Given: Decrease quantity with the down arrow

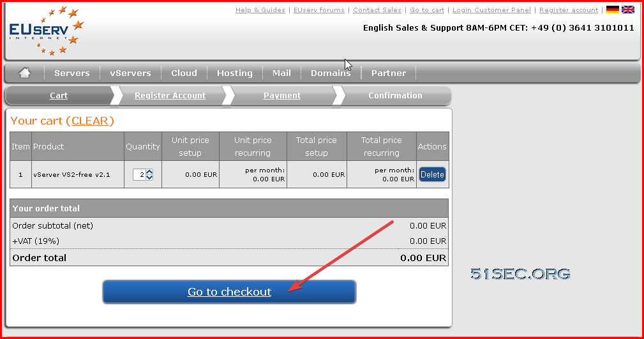Looking at the screenshot, I should click(x=149, y=177).
